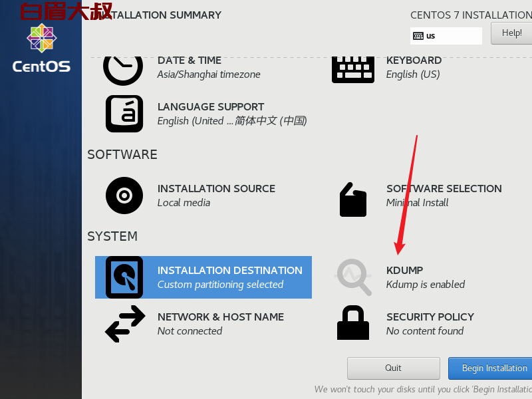532x399 pixels.
Task: Click the CentOS wordmark text
Action: point(41,66)
